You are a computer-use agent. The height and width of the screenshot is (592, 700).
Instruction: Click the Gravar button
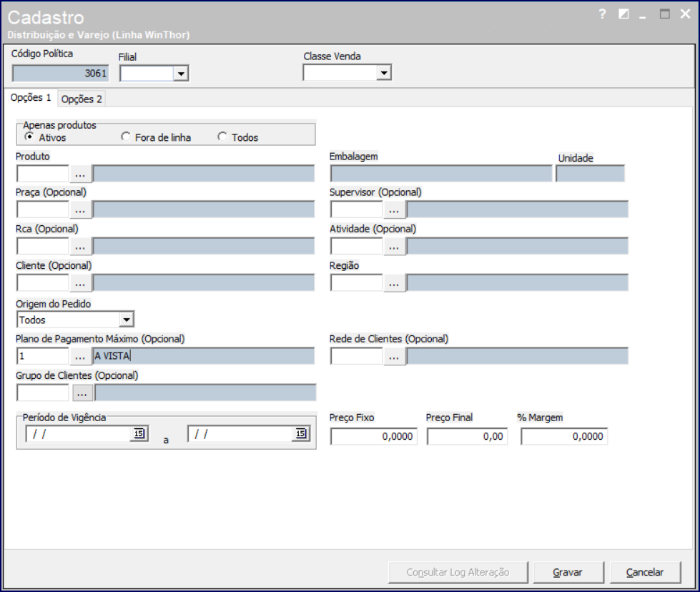coord(568,573)
